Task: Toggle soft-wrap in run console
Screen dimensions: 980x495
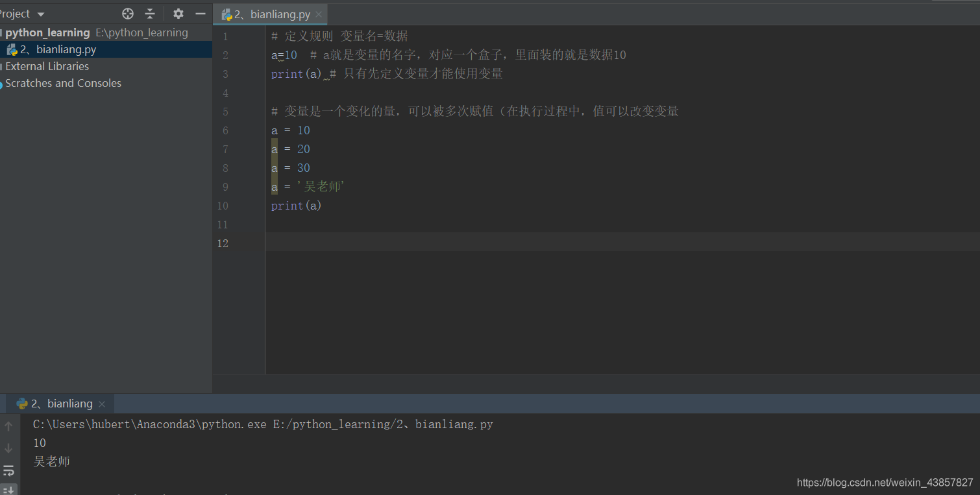Action: (8, 470)
